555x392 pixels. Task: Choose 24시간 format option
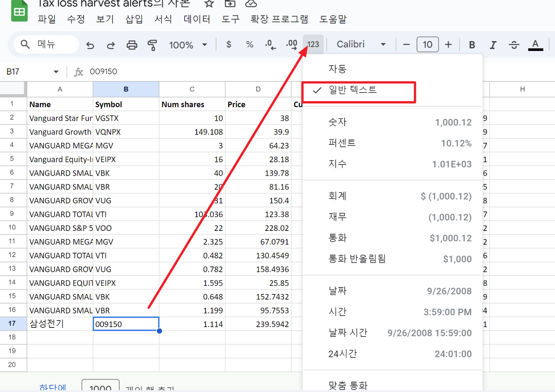click(x=392, y=354)
